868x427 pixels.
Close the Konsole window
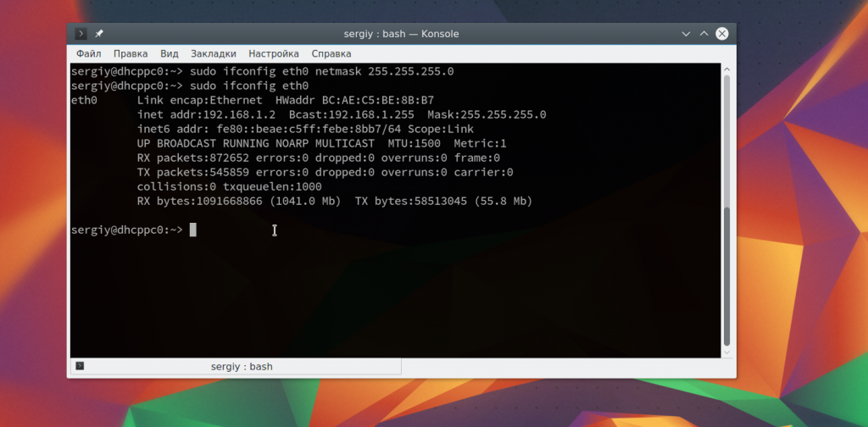click(x=721, y=34)
